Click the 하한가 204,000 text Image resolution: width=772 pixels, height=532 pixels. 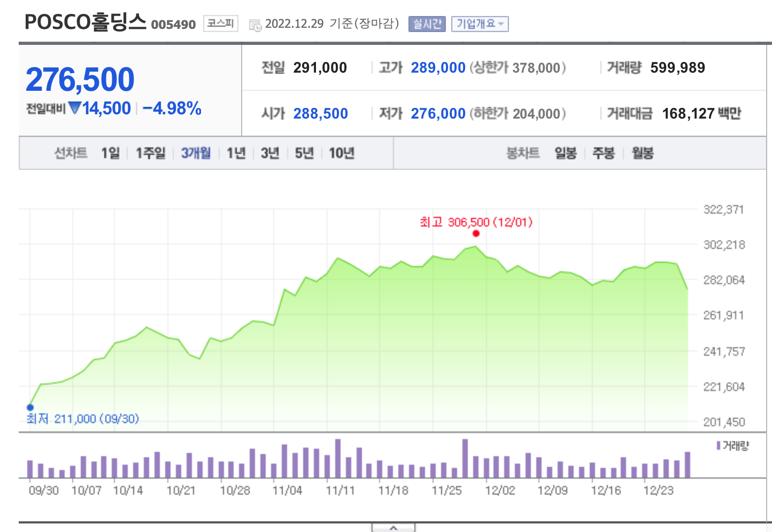[518, 114]
